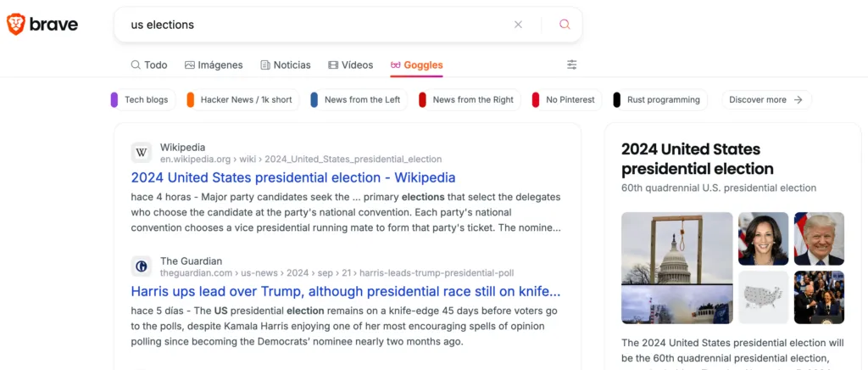Select the Goggles tab
Screen dimensions: 868x370
tap(416, 64)
